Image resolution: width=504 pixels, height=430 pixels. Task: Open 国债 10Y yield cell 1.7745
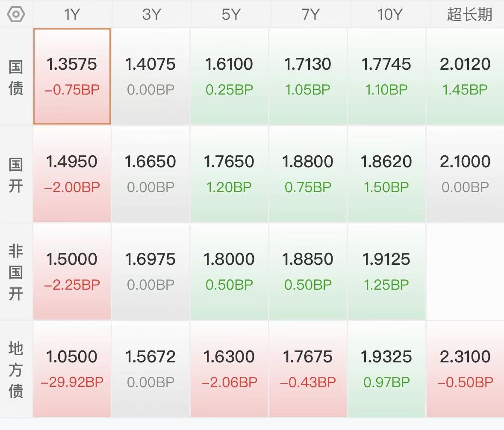(x=386, y=76)
